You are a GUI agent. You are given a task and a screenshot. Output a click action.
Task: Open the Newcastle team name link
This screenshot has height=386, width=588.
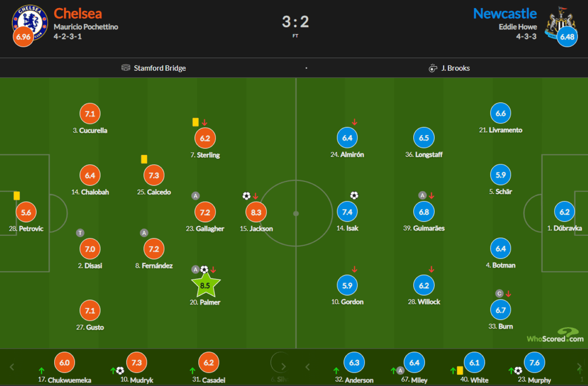[505, 13]
